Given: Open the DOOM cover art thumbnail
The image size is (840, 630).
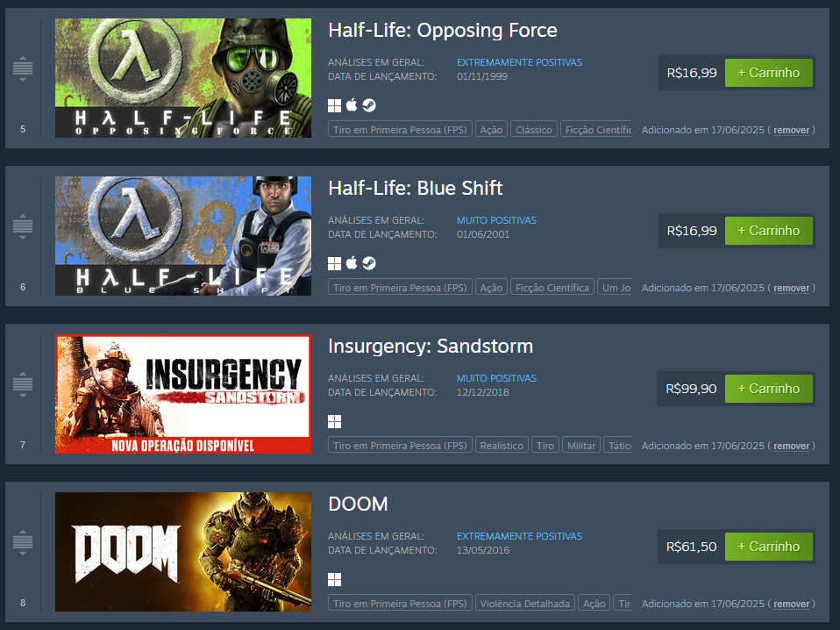Looking at the screenshot, I should click(x=183, y=552).
